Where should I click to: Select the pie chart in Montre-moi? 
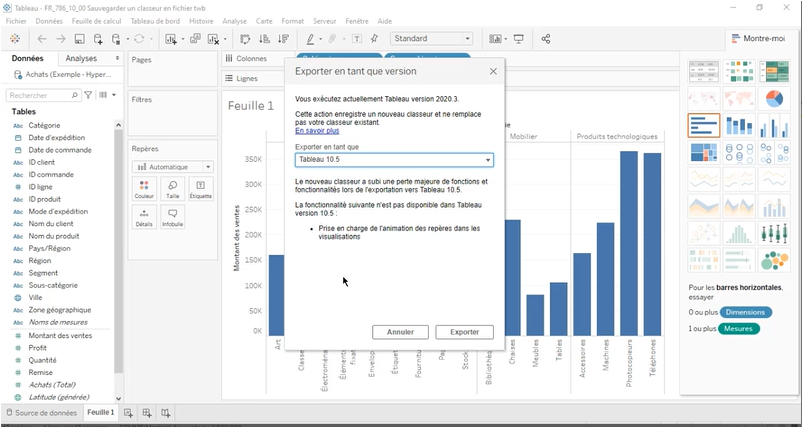(x=774, y=98)
